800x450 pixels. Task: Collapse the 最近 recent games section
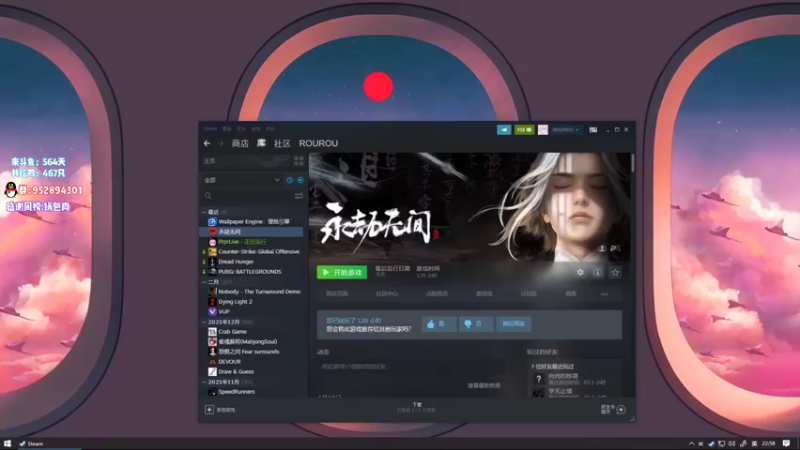tap(204, 212)
